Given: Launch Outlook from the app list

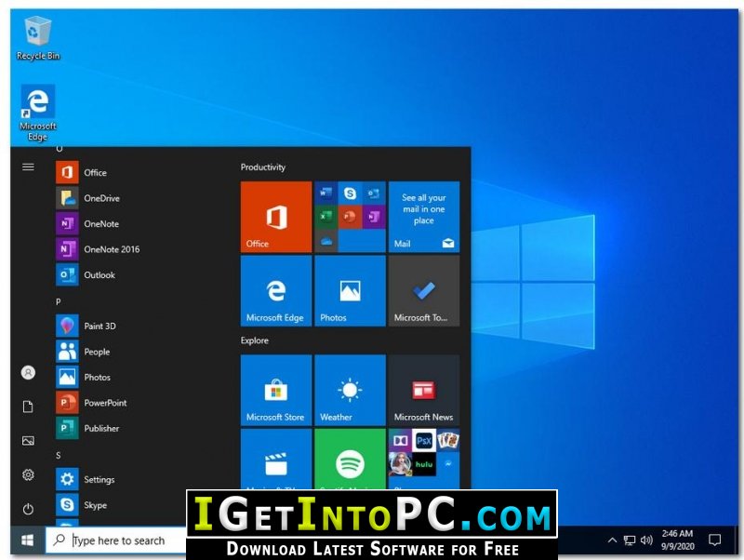Looking at the screenshot, I should click(x=138, y=274).
